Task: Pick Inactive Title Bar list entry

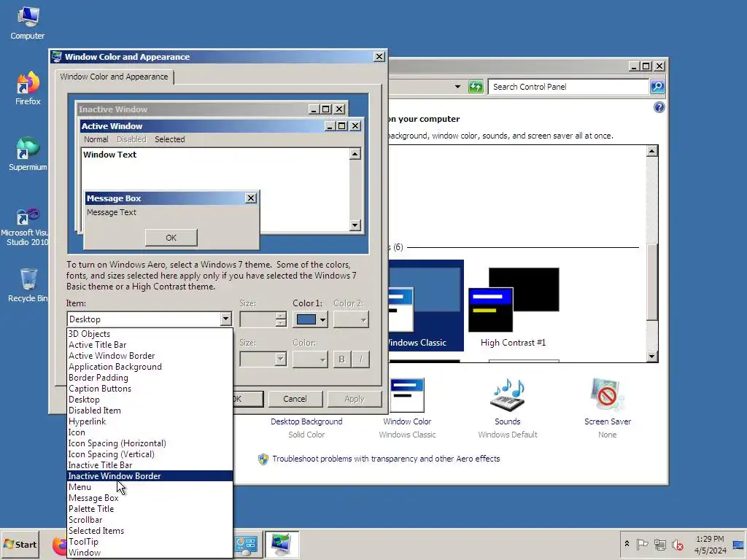Action: point(150,465)
